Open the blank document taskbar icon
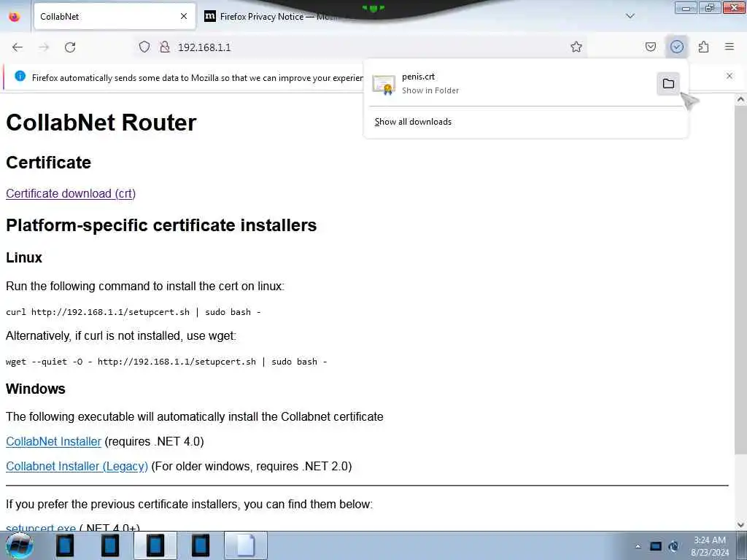 pos(246,545)
